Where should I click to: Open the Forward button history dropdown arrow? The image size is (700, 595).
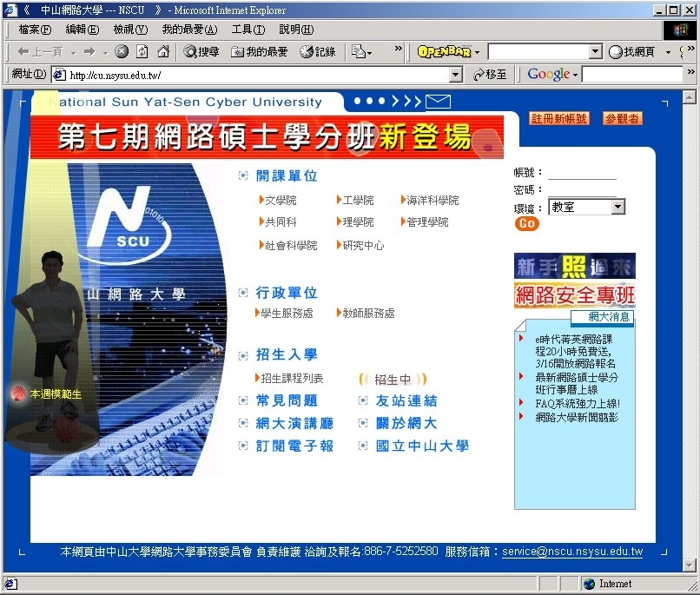(x=105, y=53)
